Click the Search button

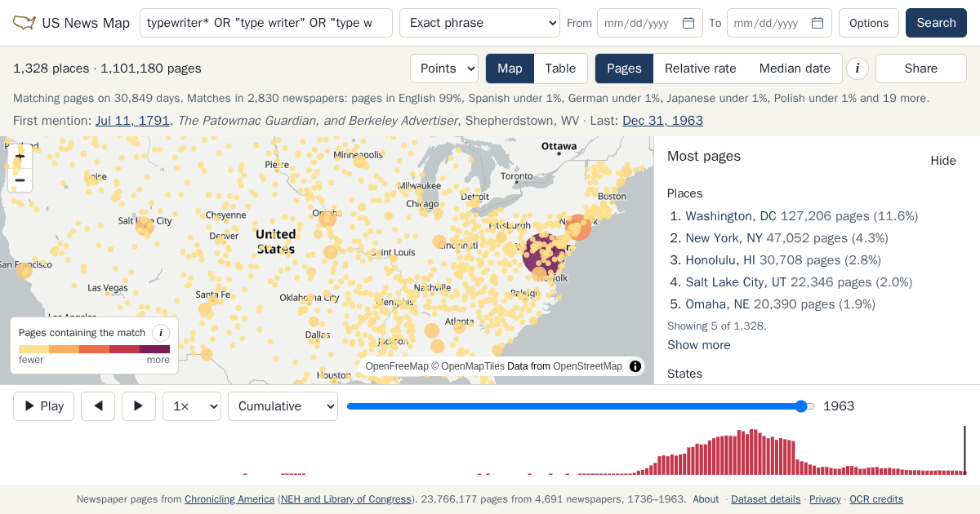[x=936, y=23]
